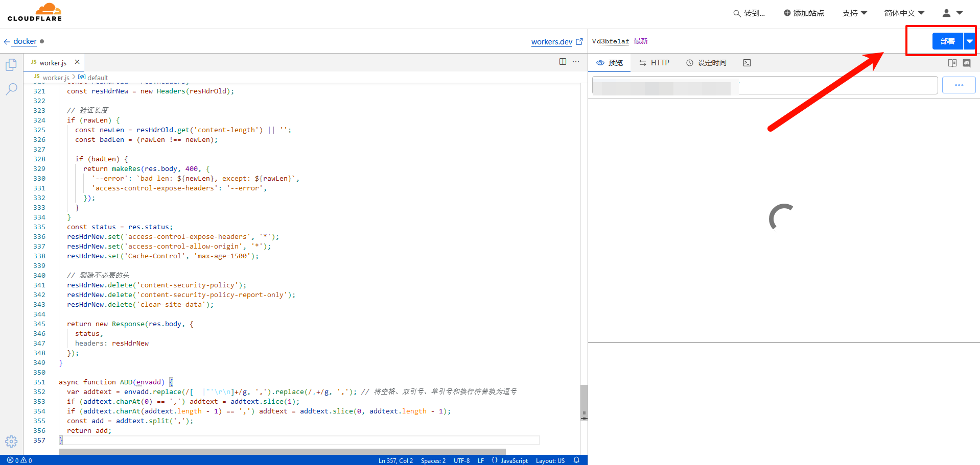Click Spaces: 2 in status bar
Viewport: 980px width, 465px height.
tap(433, 460)
